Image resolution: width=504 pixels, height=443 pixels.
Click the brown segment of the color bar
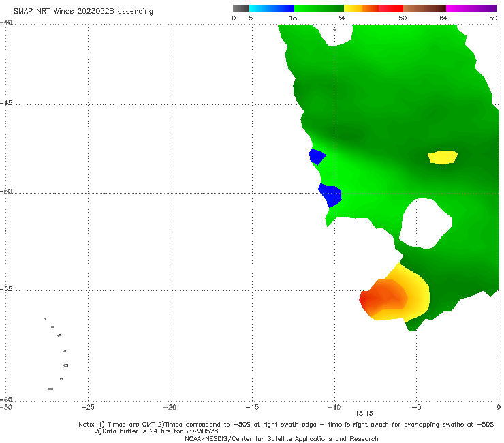424,8
